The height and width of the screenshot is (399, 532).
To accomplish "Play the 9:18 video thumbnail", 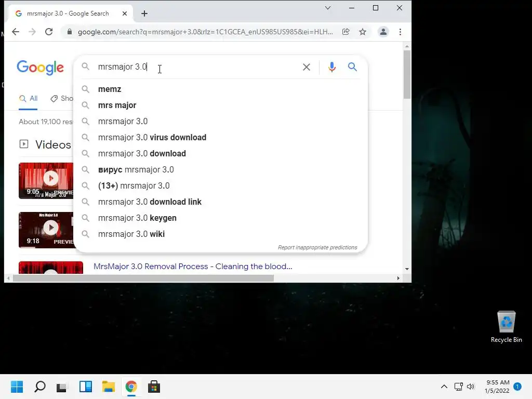I will pos(46,230).
